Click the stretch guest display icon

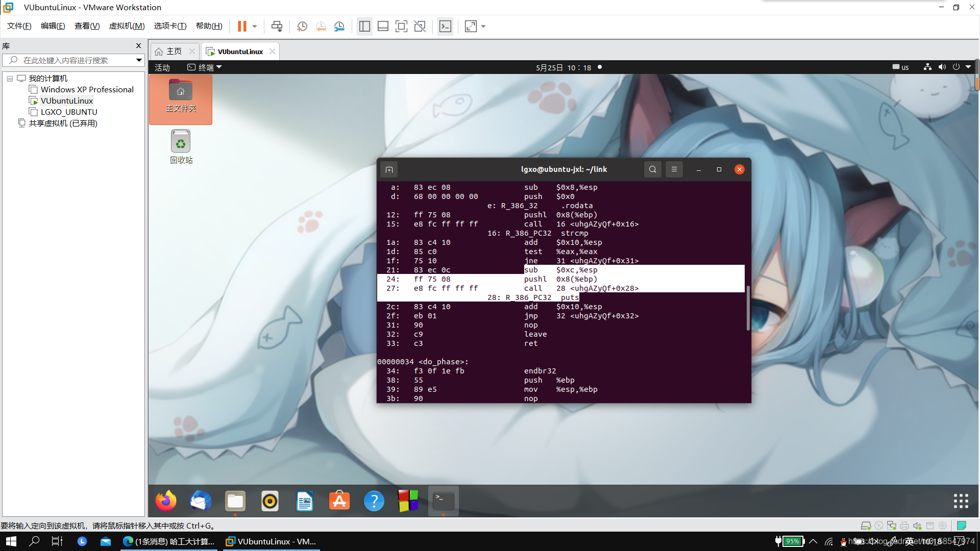pyautogui.click(x=471, y=26)
